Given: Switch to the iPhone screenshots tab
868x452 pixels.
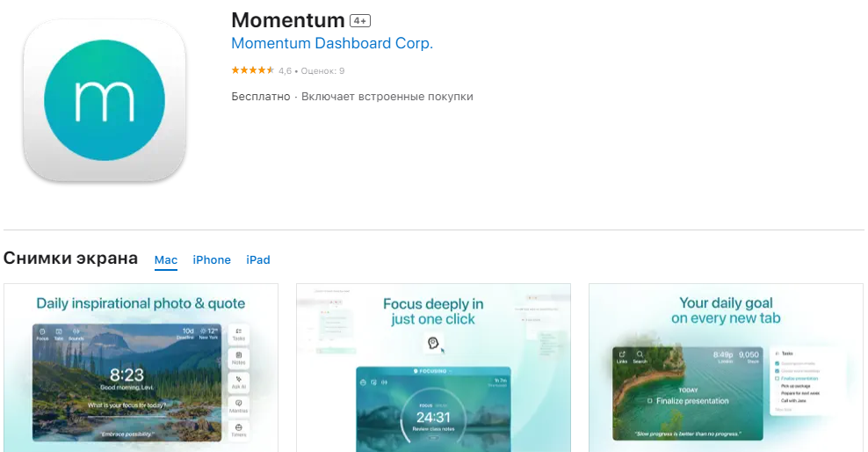Looking at the screenshot, I should pyautogui.click(x=212, y=260).
